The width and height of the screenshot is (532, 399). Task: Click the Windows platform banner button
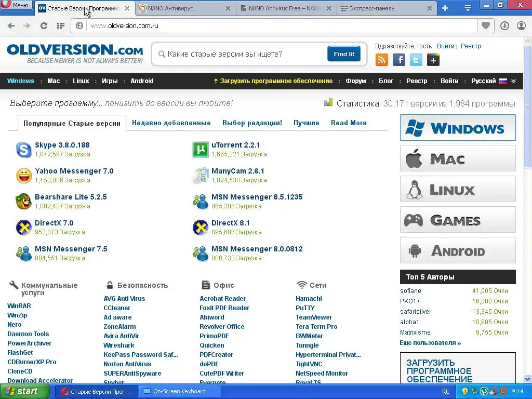[458, 128]
